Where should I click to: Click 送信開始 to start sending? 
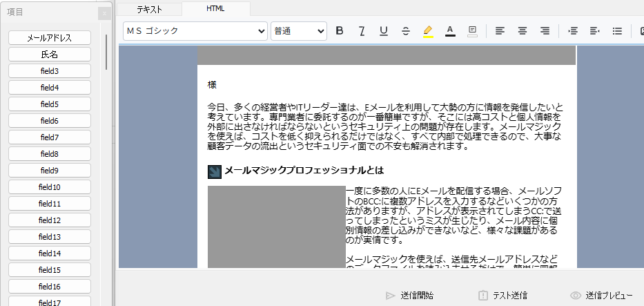(x=409, y=296)
